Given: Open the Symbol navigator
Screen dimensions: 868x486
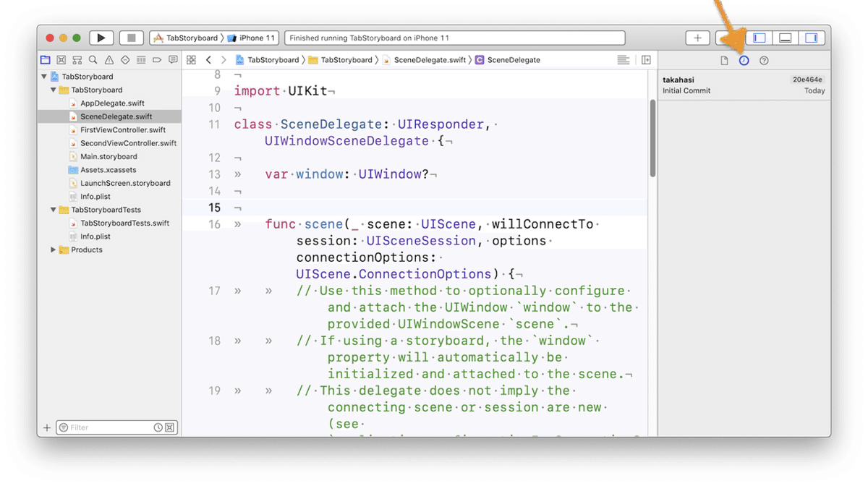Looking at the screenshot, I should tap(77, 60).
